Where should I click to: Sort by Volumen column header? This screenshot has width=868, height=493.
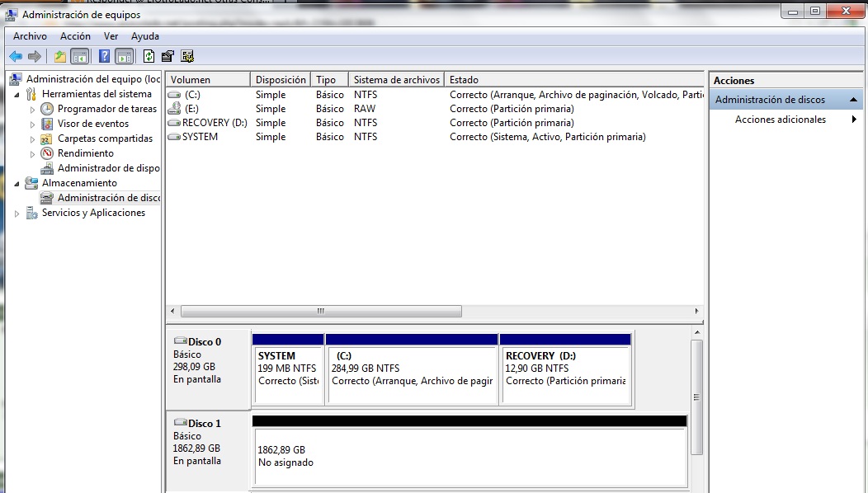pyautogui.click(x=208, y=80)
